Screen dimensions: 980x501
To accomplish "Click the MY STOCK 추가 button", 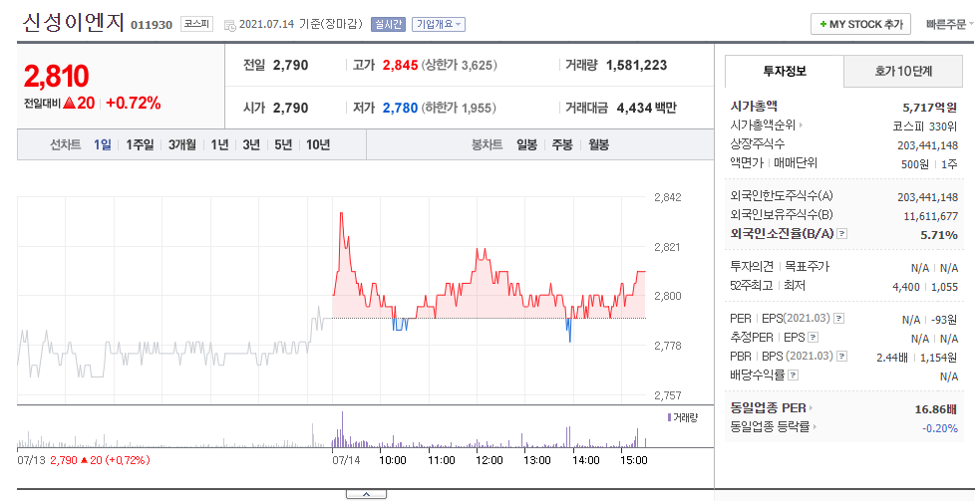I will point(860,24).
